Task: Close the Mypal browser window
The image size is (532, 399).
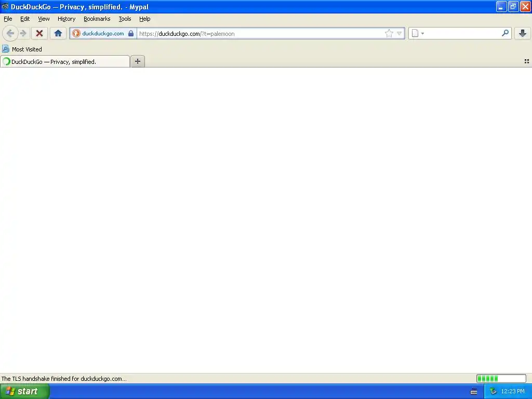Action: (525, 6)
